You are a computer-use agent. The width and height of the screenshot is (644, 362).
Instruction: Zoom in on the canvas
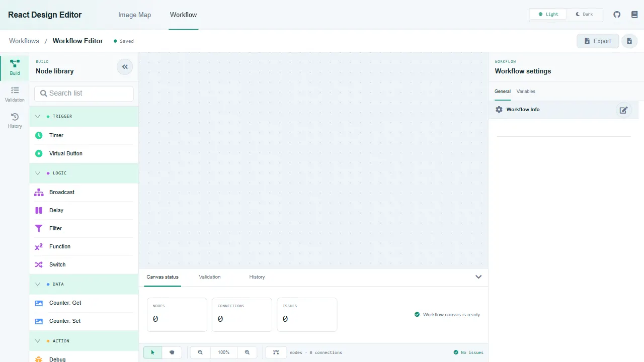point(247,352)
